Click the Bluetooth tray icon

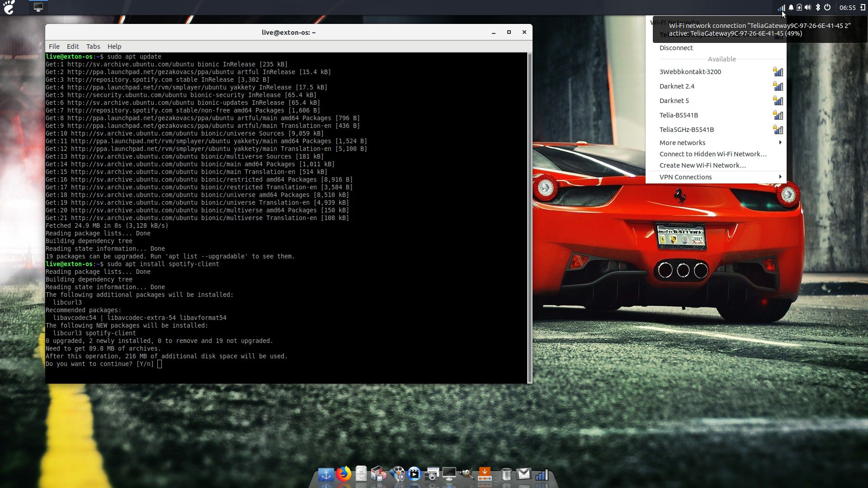[818, 7]
